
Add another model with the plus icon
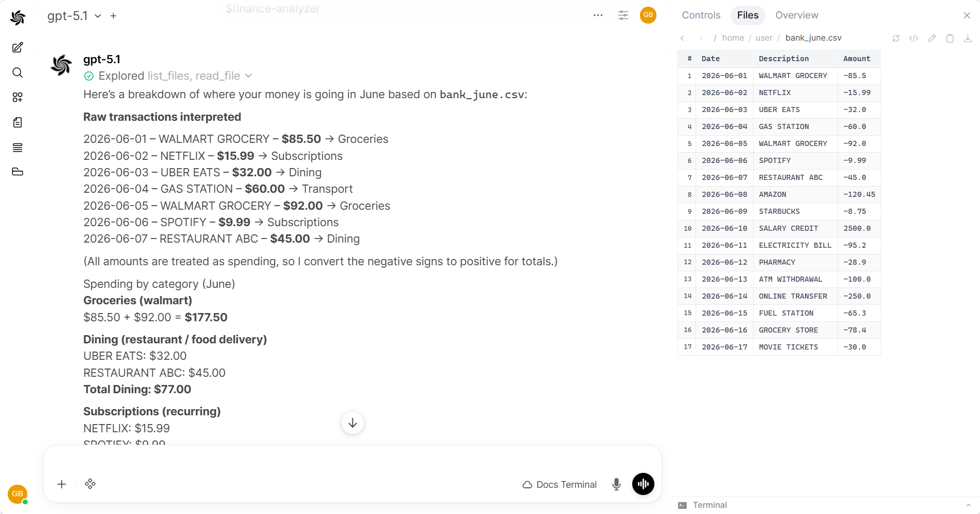pos(113,16)
